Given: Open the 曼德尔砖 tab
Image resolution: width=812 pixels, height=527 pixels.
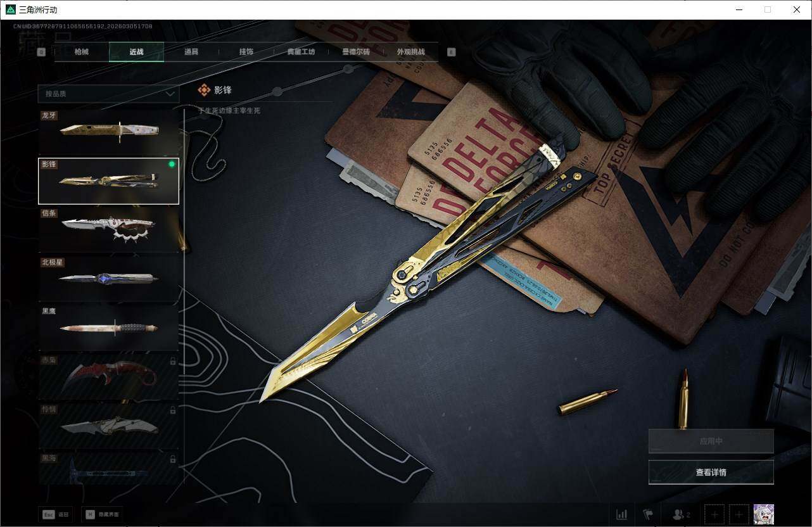Looking at the screenshot, I should 356,52.
